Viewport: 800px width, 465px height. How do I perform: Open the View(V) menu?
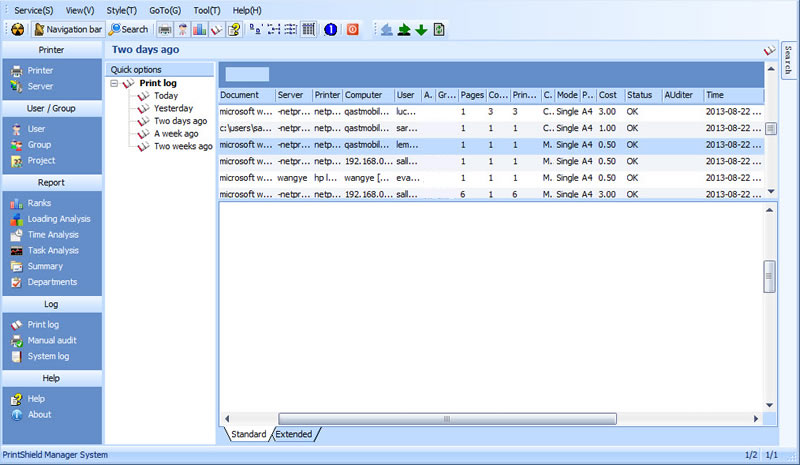(80, 11)
